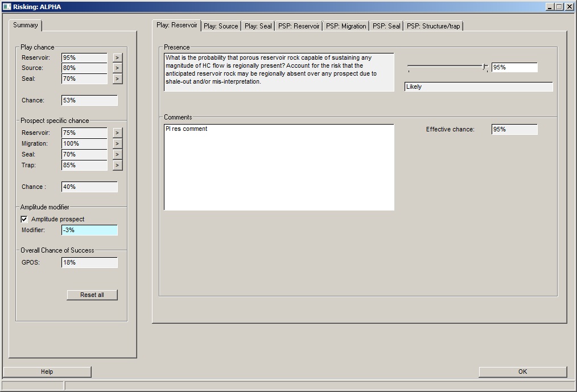
Task: Open prospect Reservoir 75% arrow button
Action: 117,133
